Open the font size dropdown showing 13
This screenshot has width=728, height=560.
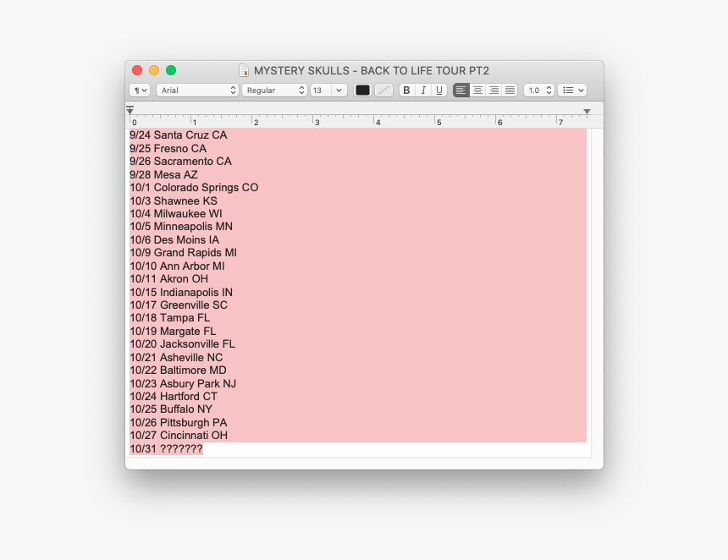tap(328, 90)
